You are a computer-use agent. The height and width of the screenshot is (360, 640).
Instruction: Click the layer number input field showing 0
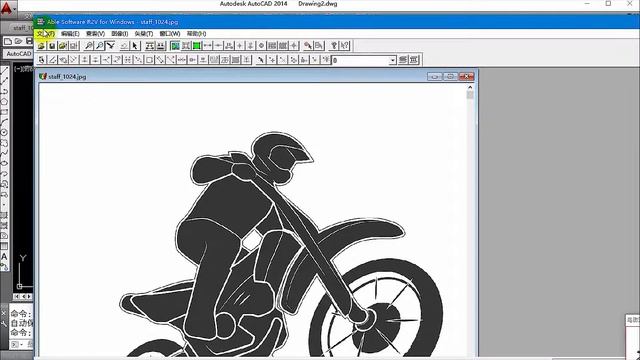click(360, 60)
